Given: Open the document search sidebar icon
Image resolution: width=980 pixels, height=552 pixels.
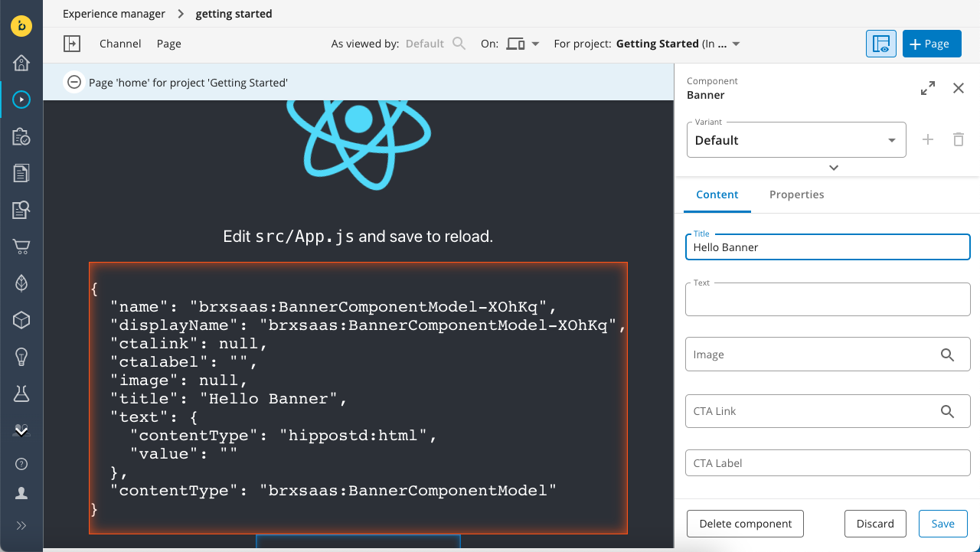Looking at the screenshot, I should (21, 210).
